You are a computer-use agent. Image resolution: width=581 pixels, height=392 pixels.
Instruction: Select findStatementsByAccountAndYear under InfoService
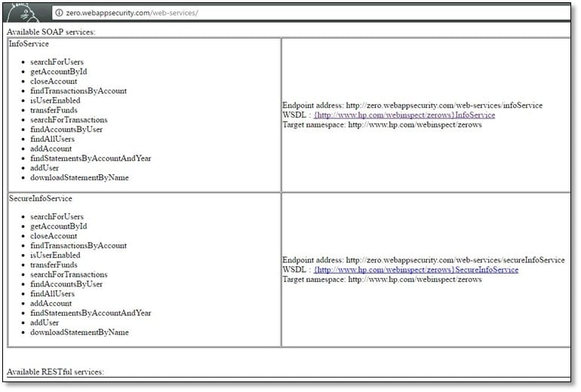pyautogui.click(x=91, y=158)
